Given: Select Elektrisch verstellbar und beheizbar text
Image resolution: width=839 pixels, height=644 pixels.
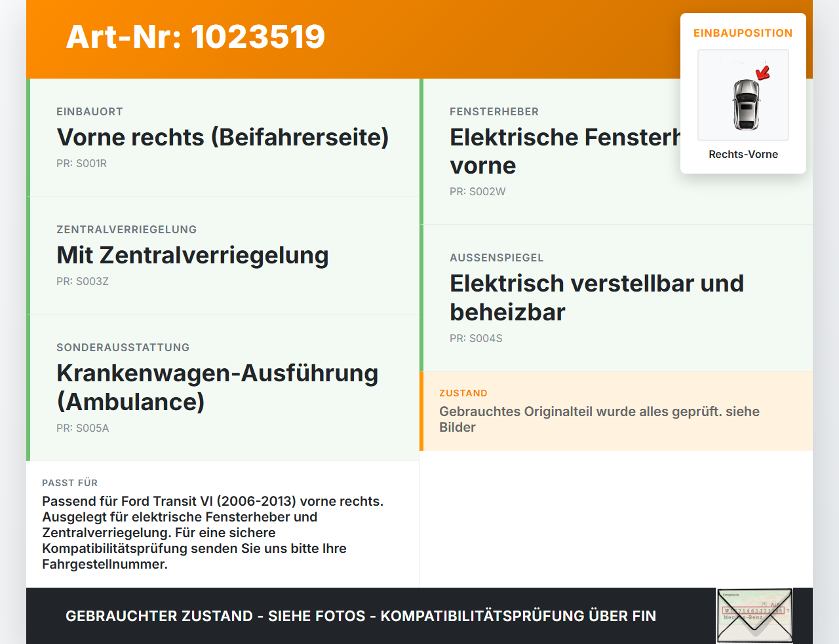Looking at the screenshot, I should pyautogui.click(x=597, y=297).
